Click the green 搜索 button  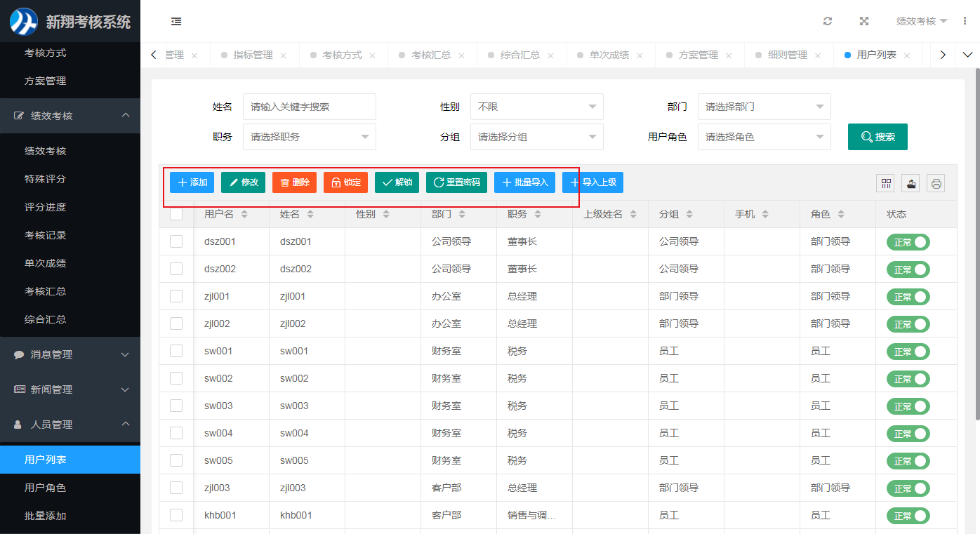tap(878, 137)
